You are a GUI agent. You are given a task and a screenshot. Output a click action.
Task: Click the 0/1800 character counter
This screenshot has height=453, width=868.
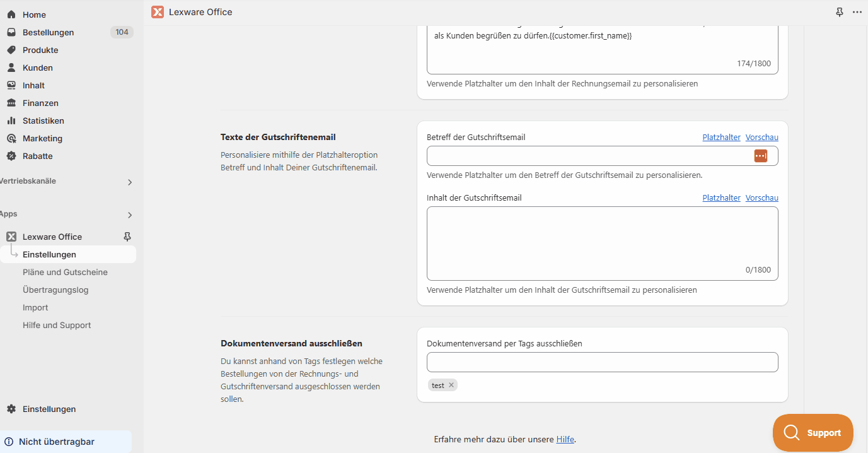pos(758,269)
